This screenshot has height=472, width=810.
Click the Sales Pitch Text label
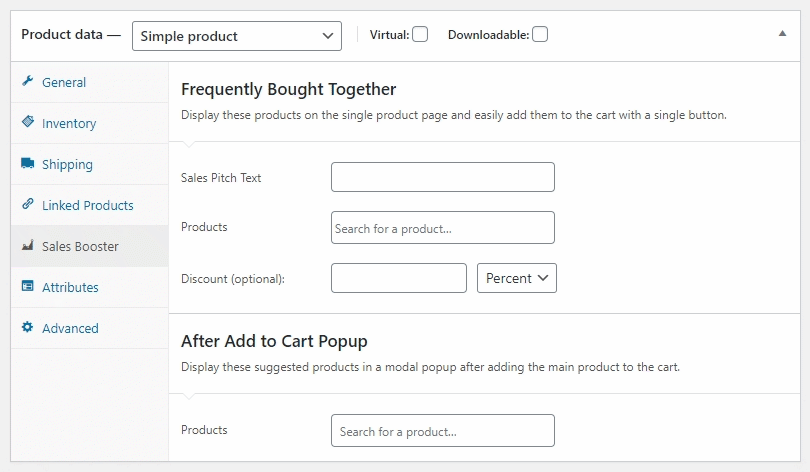click(x=221, y=178)
